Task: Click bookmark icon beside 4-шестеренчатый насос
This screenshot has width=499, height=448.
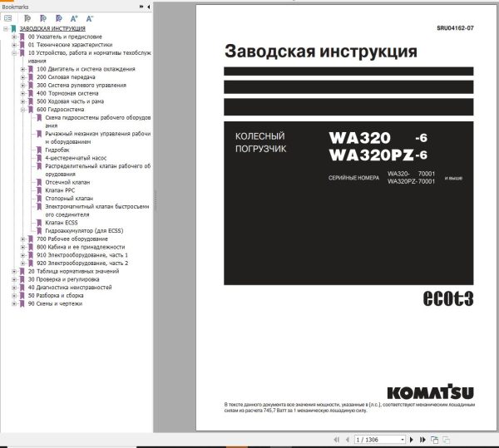Action: pos(39,158)
